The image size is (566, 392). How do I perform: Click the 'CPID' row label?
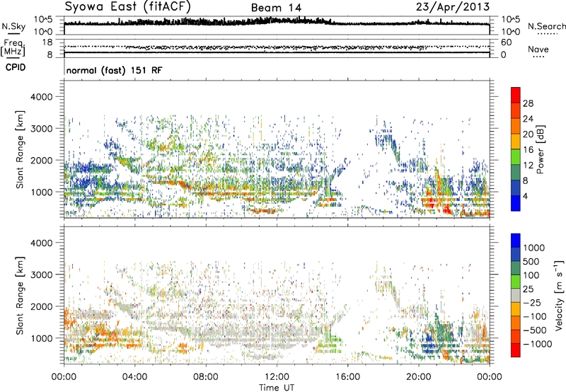pyautogui.click(x=16, y=67)
